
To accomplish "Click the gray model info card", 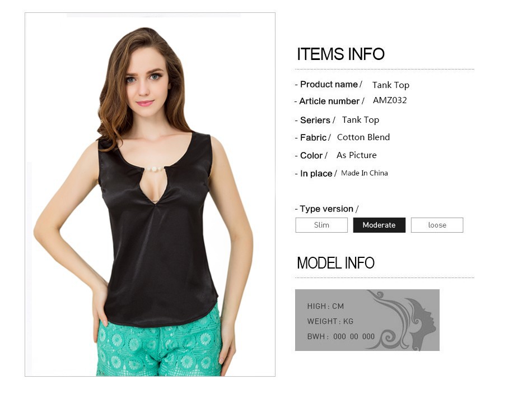I will pos(367,320).
